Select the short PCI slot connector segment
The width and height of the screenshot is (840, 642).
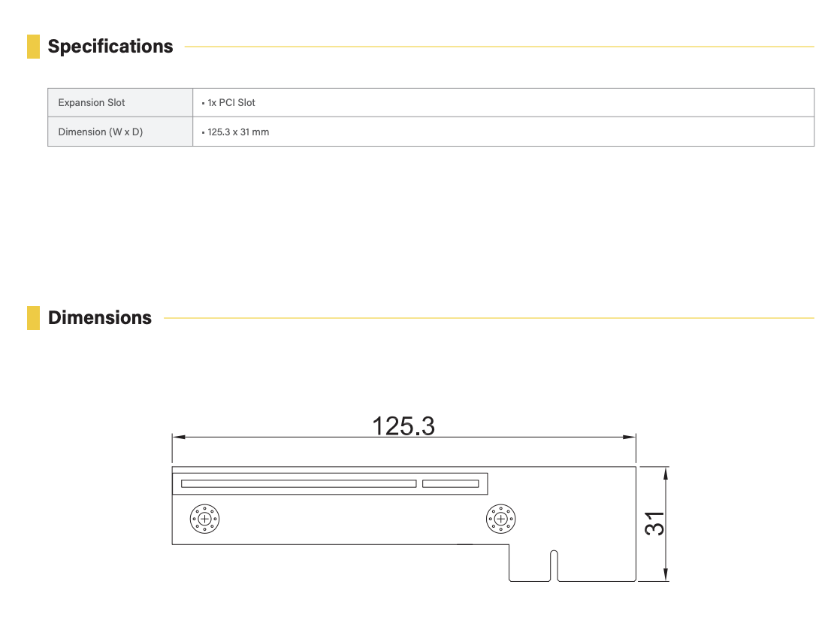coord(450,483)
